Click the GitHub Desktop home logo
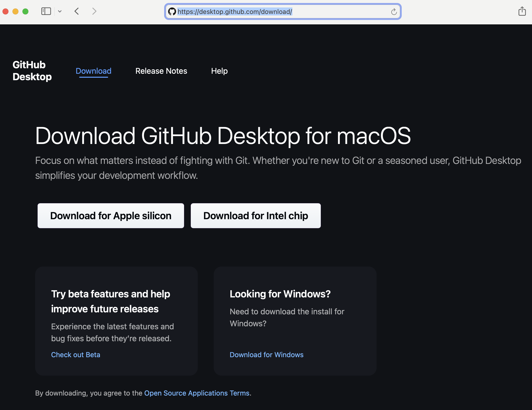The image size is (532, 410). (32, 71)
